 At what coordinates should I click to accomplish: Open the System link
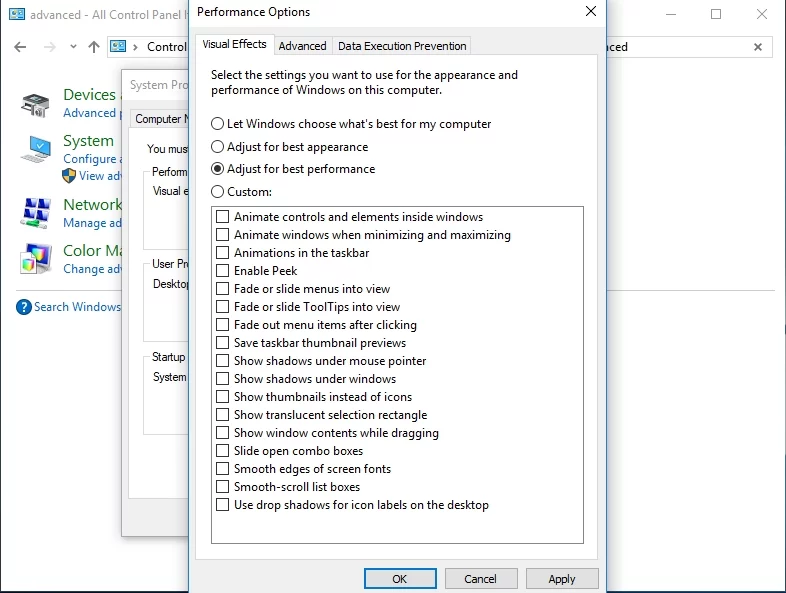click(88, 141)
